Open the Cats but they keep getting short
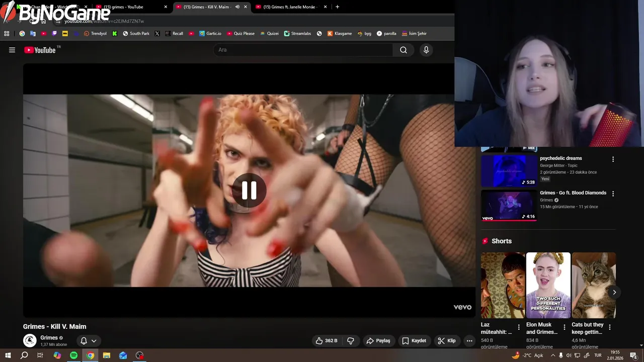The height and width of the screenshot is (362, 644). tap(594, 285)
